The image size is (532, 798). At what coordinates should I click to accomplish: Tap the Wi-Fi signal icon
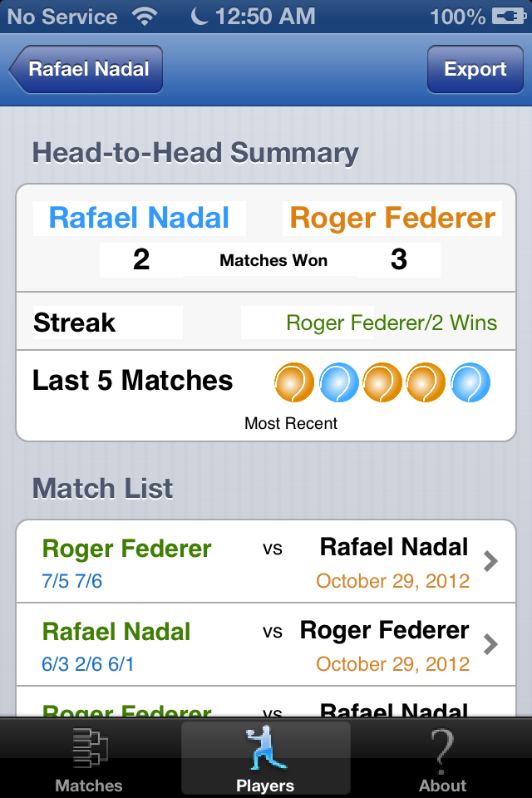(146, 17)
